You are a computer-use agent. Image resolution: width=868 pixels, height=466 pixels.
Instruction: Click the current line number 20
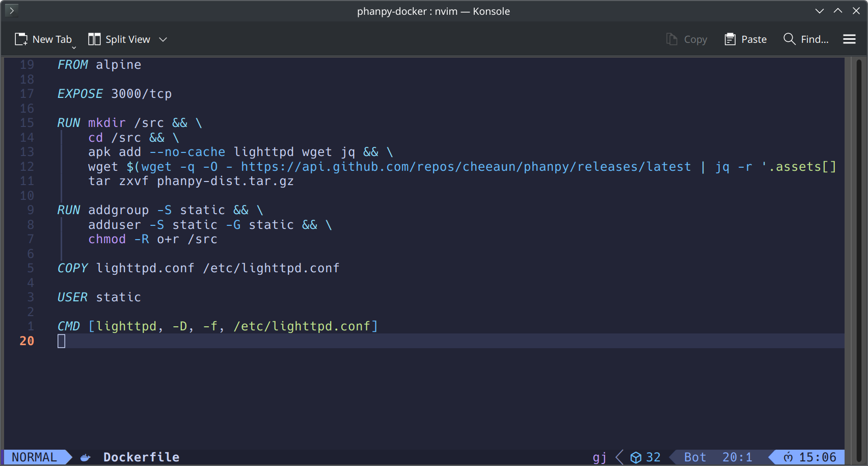(x=27, y=341)
